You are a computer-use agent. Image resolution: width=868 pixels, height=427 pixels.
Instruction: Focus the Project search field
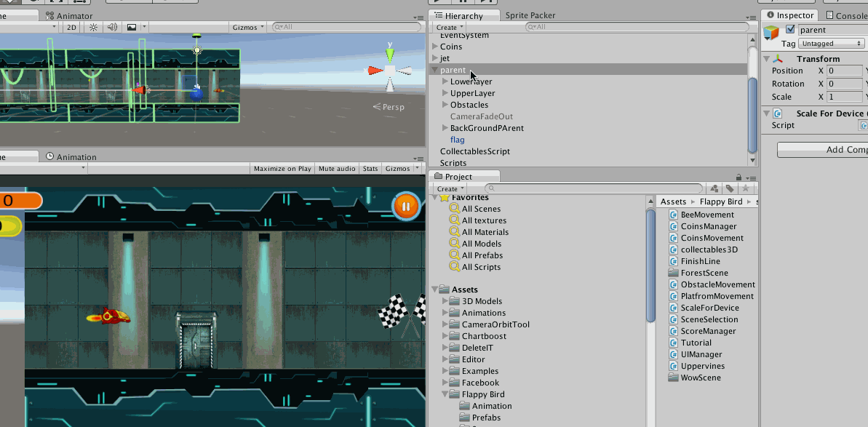(x=594, y=188)
